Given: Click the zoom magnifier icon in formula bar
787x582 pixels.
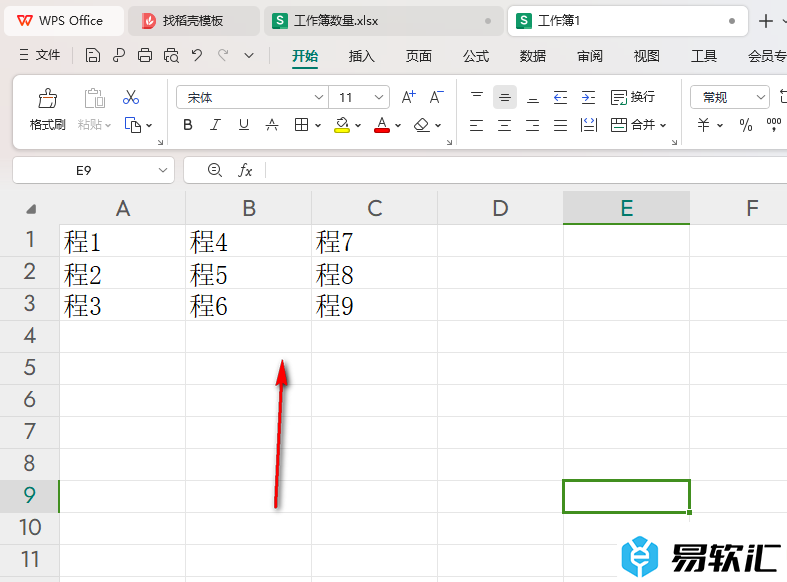Looking at the screenshot, I should [215, 170].
